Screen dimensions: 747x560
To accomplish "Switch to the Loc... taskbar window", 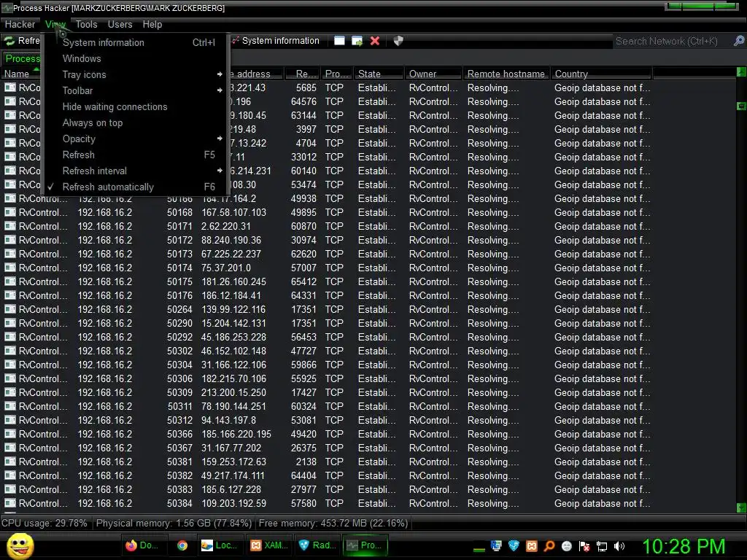I will pyautogui.click(x=219, y=545).
